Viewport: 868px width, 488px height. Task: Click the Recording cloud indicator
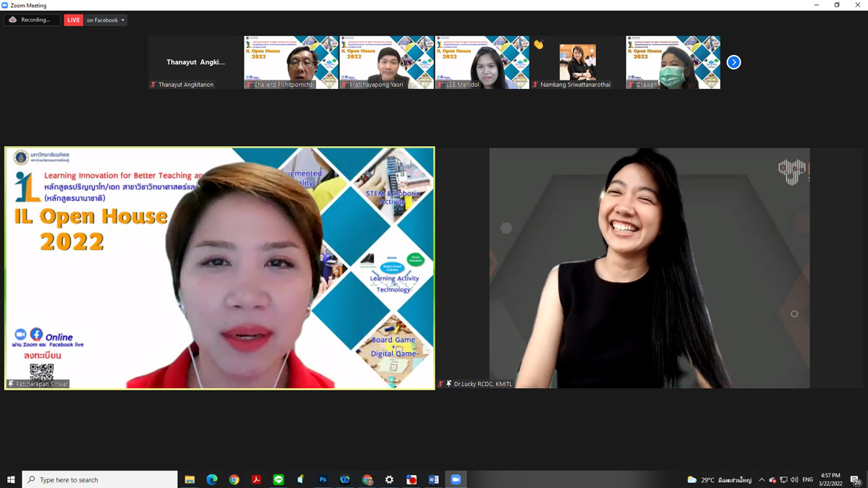[31, 20]
